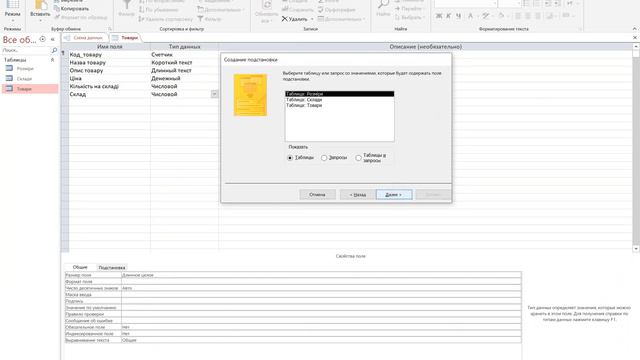Open the Все объекты navigation pane menu arrow
This screenshot has height=360, width=640.
pyautogui.click(x=42, y=39)
